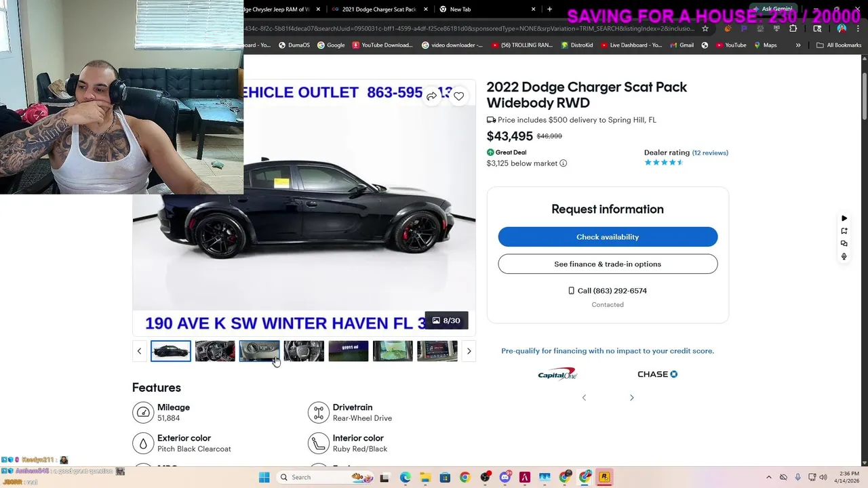868x488 pixels.
Task: Open the Gmail bookmark
Action: (x=682, y=45)
